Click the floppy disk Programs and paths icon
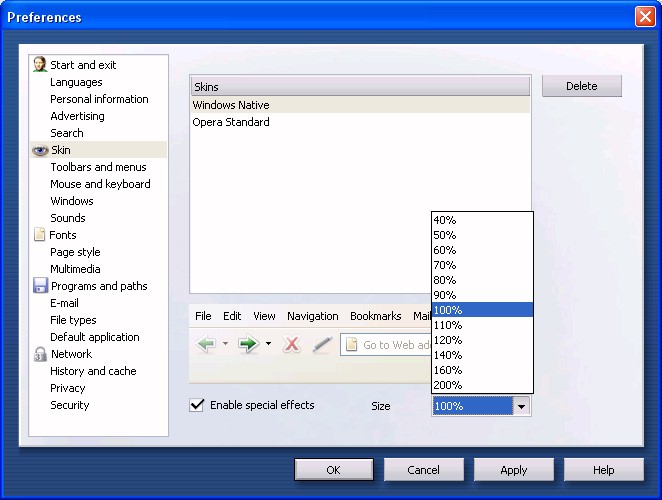The height and width of the screenshot is (500, 662). 40,286
